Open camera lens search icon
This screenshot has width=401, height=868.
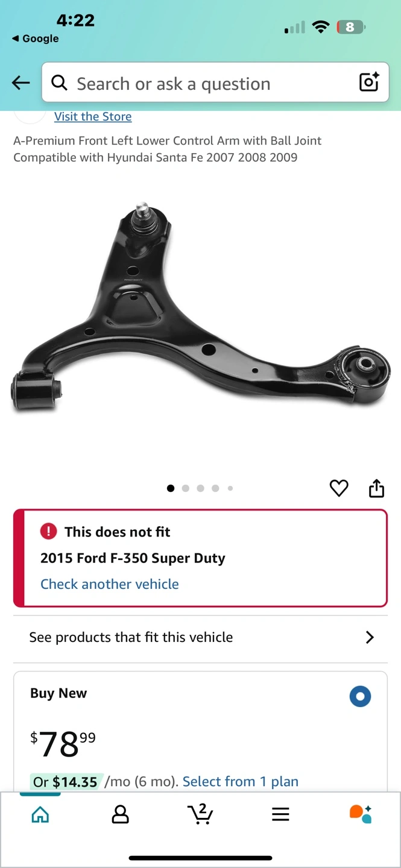click(x=369, y=82)
